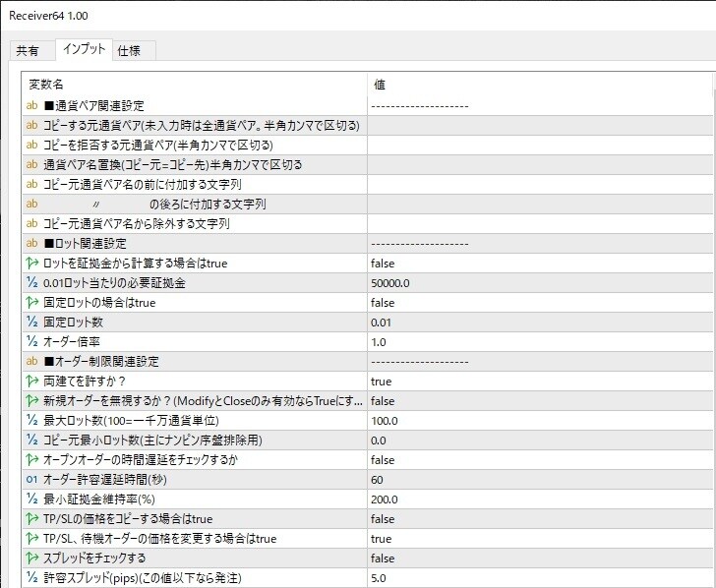716x588 pixels.
Task: Click the bool icon beside オープンオーダーの時間遅延をチェックするか
Action: [x=31, y=459]
